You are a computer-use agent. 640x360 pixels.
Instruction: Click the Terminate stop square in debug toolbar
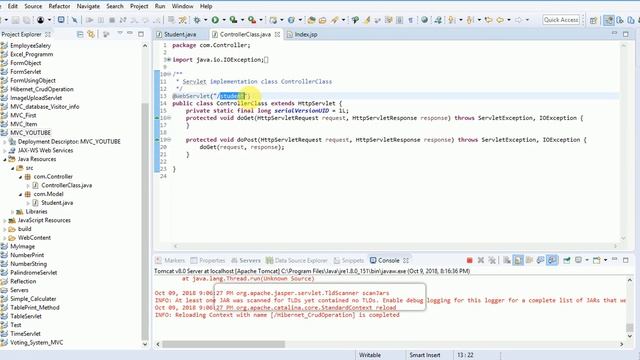click(112, 20)
